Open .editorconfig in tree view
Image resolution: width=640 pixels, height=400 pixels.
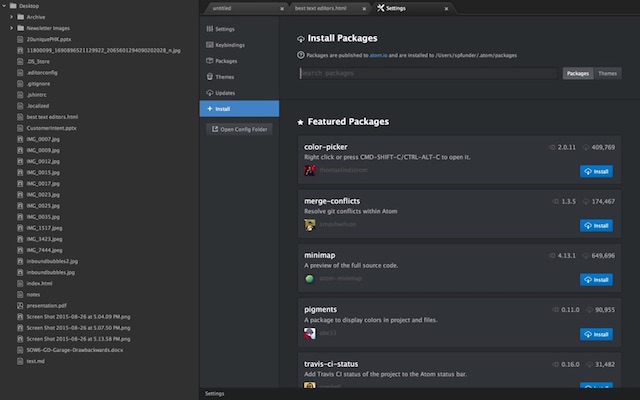click(x=42, y=72)
